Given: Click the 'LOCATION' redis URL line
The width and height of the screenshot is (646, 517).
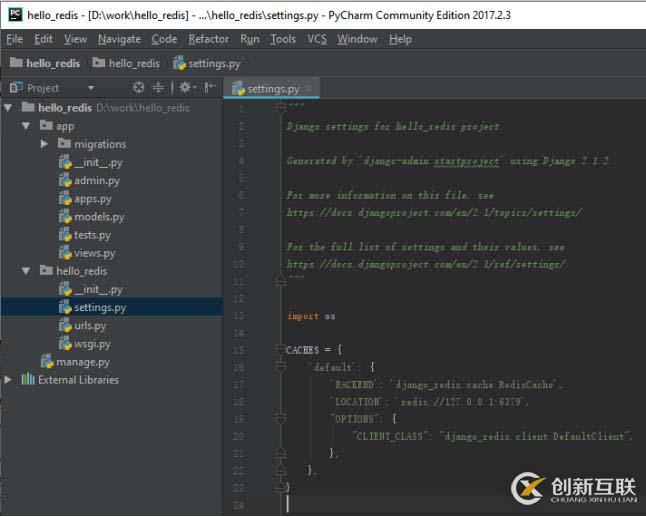Looking at the screenshot, I should [x=429, y=402].
